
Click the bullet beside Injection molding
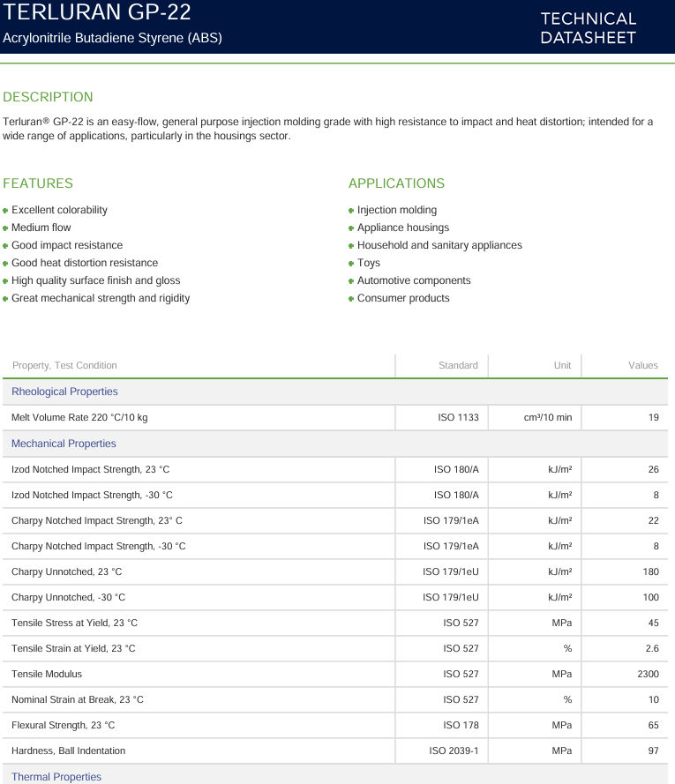(x=351, y=211)
